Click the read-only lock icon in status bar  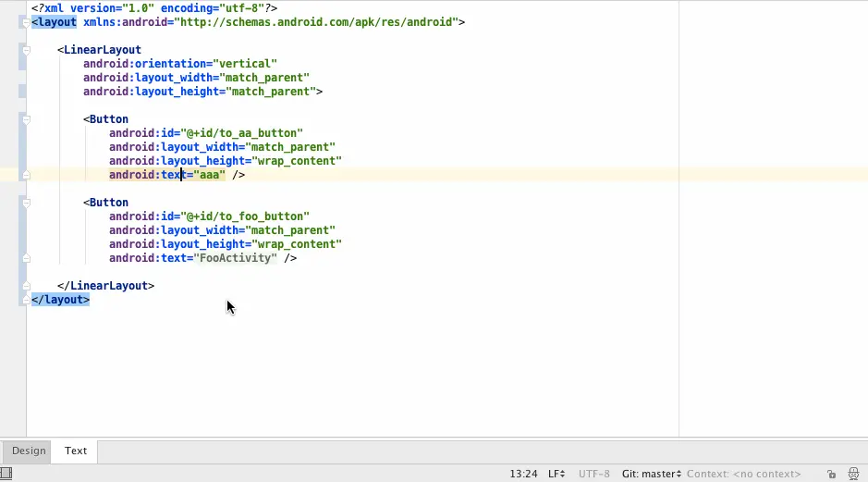[x=831, y=474]
